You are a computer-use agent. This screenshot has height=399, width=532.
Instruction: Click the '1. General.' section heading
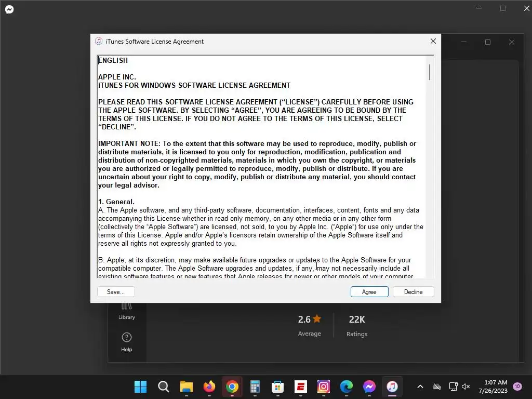(116, 202)
